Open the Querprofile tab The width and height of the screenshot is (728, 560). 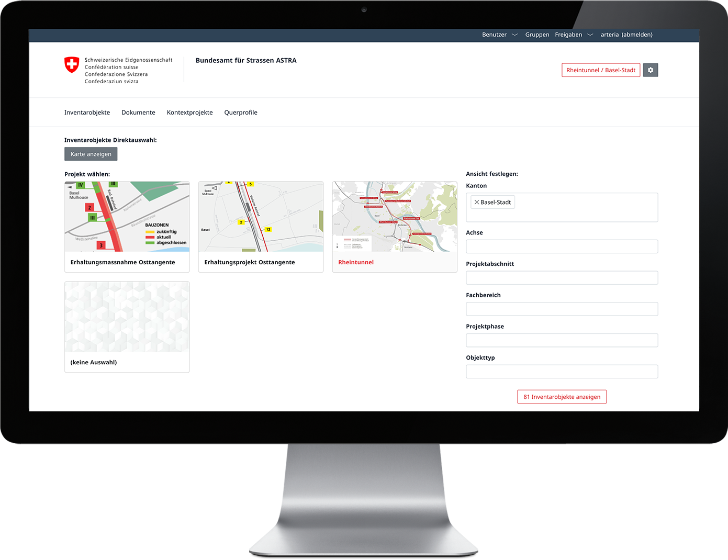(x=241, y=113)
